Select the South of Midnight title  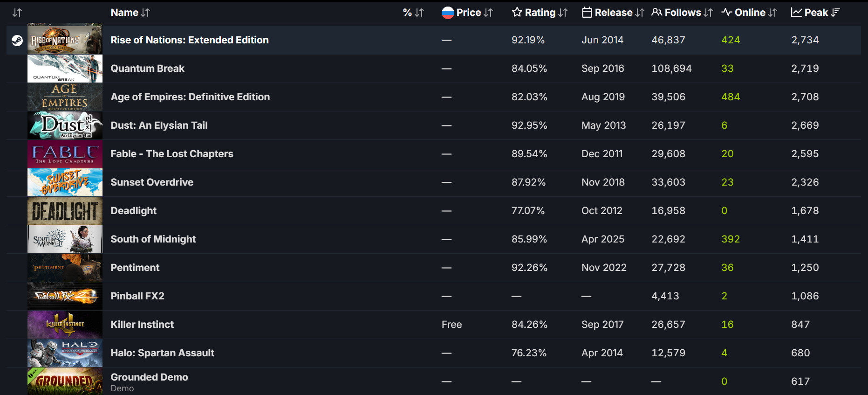pyautogui.click(x=153, y=239)
